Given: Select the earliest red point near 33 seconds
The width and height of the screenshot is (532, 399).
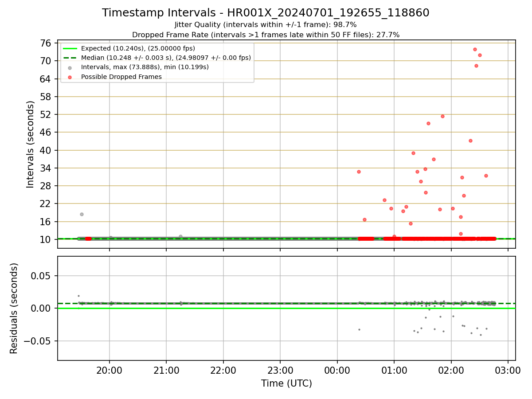Looking at the screenshot, I should 359,172.
